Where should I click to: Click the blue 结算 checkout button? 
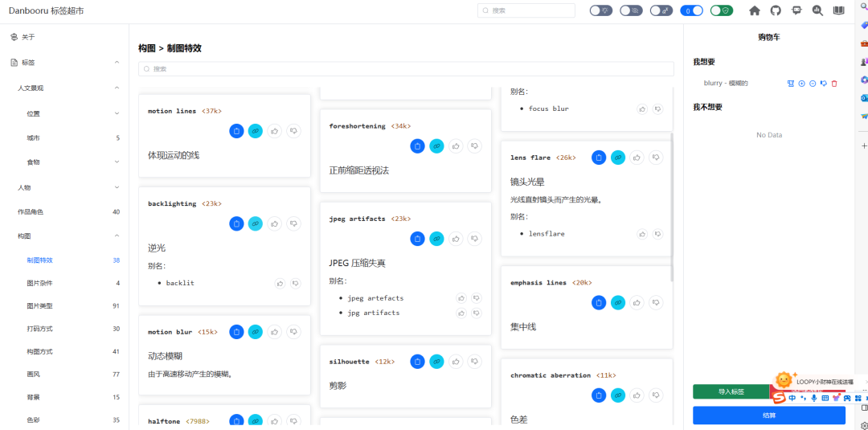[769, 415]
